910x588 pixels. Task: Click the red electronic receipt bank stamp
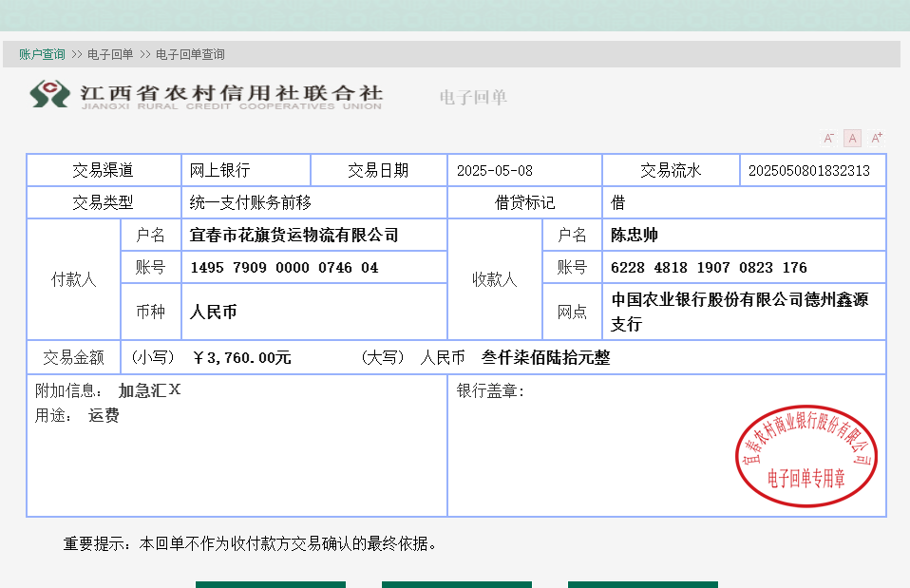806,456
